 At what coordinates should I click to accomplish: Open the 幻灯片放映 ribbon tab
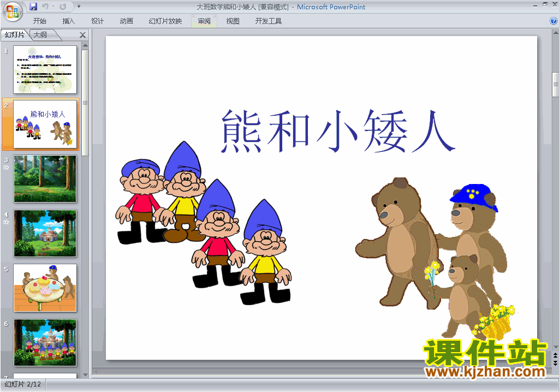[165, 21]
